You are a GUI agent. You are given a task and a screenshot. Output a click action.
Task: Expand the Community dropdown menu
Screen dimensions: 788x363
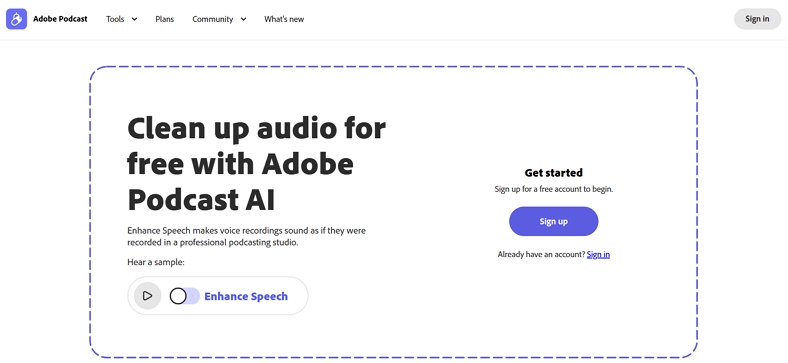pos(219,19)
